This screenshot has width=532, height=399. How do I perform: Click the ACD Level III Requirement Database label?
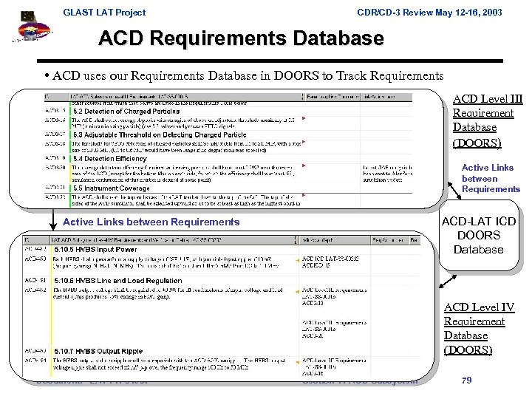487,120
